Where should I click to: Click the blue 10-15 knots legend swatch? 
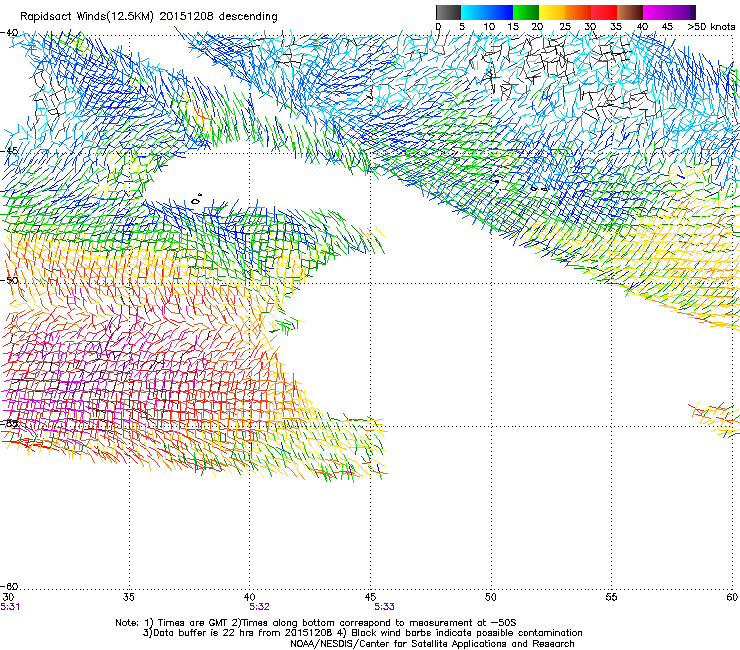pos(500,12)
